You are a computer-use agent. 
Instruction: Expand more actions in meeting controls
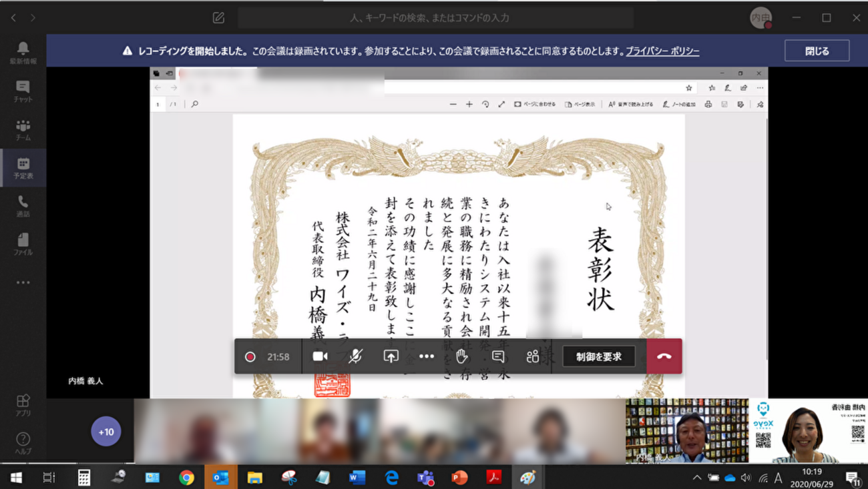click(x=427, y=356)
